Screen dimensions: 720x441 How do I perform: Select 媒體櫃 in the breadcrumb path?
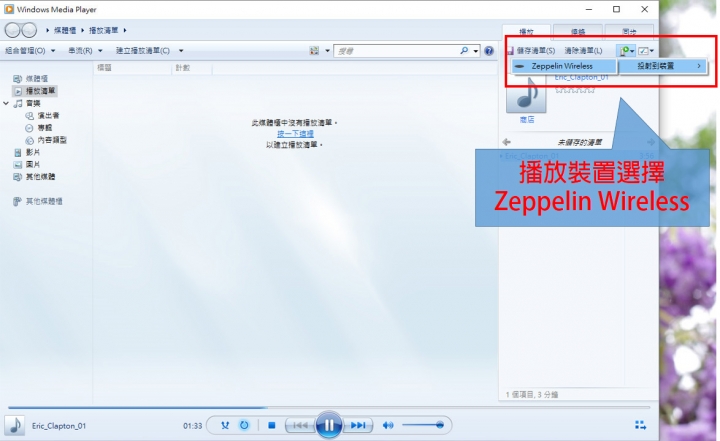coord(65,30)
